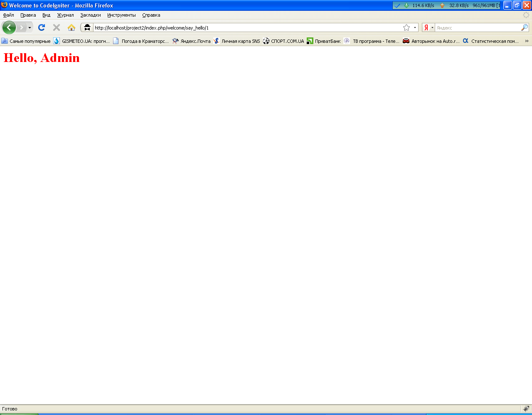Viewport: 532px width, 415px height.
Task: Open the Журнал menu
Action: (65, 15)
